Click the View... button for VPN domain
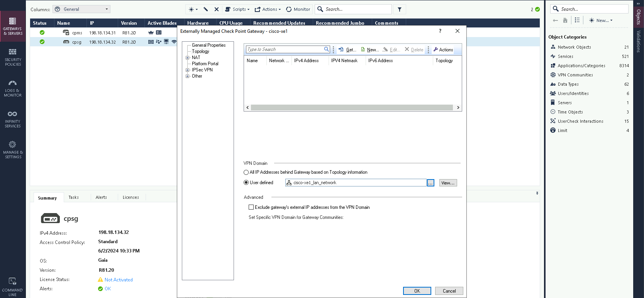 [x=448, y=183]
